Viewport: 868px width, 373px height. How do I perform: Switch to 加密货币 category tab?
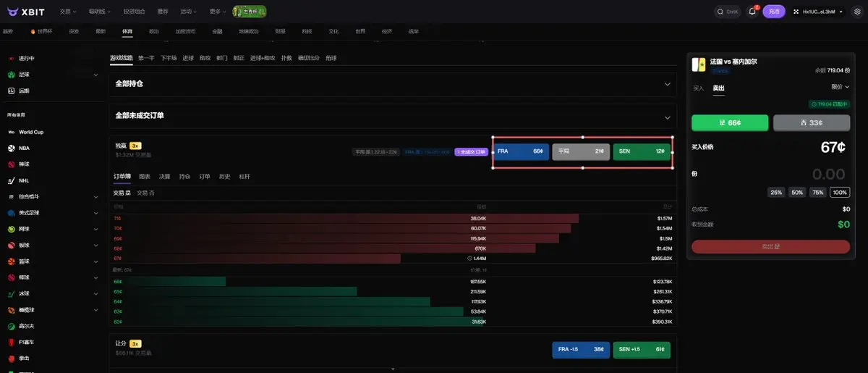point(186,31)
